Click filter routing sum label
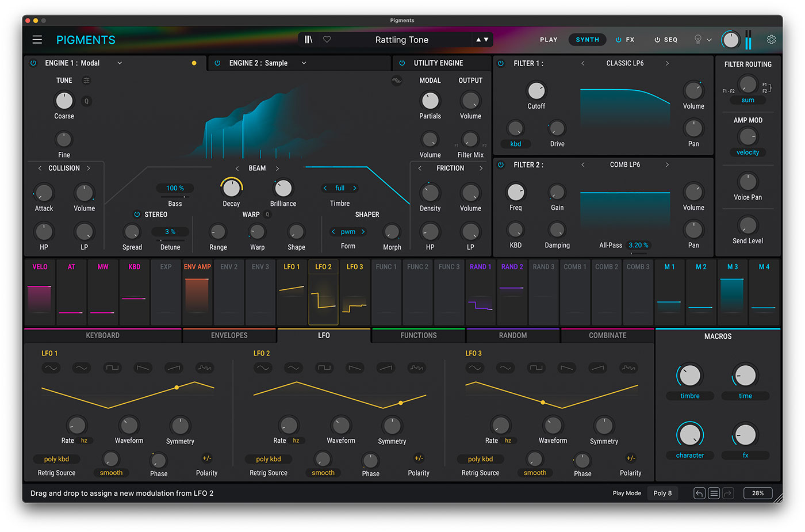 pyautogui.click(x=747, y=100)
